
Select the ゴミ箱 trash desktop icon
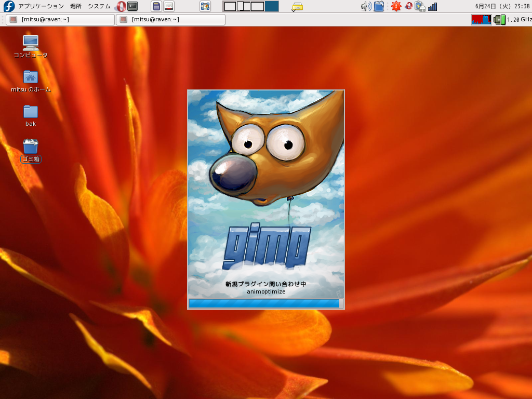(x=31, y=147)
